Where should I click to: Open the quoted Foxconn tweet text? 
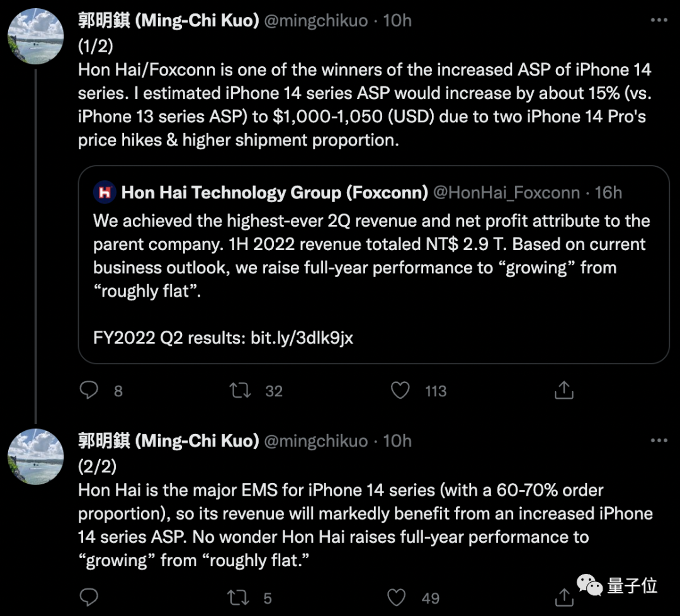pyautogui.click(x=371, y=256)
